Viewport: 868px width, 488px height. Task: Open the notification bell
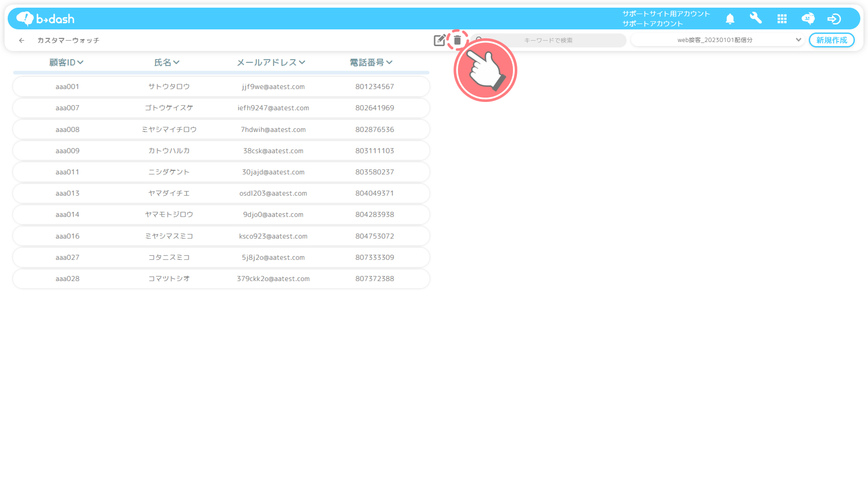[730, 19]
